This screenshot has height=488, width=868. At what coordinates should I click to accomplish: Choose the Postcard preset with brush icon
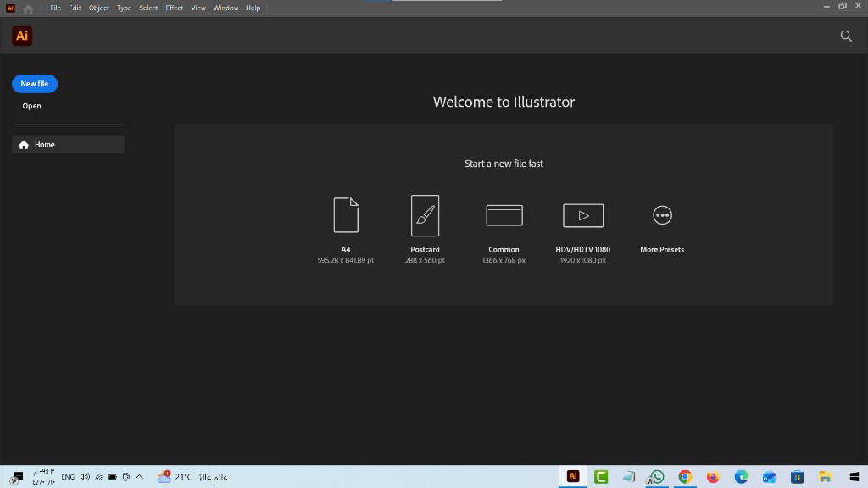pyautogui.click(x=425, y=215)
